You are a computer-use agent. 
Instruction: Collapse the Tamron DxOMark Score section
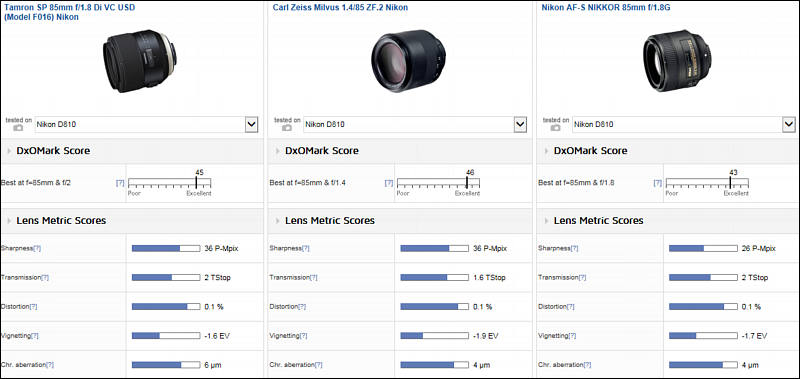point(10,151)
